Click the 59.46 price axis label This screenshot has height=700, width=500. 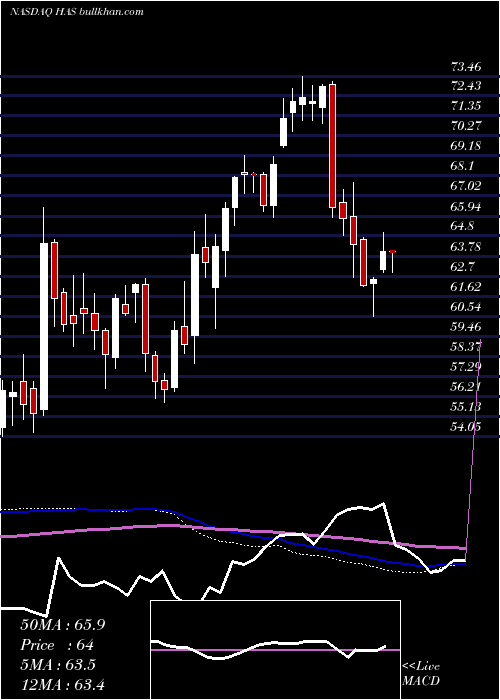pos(466,327)
